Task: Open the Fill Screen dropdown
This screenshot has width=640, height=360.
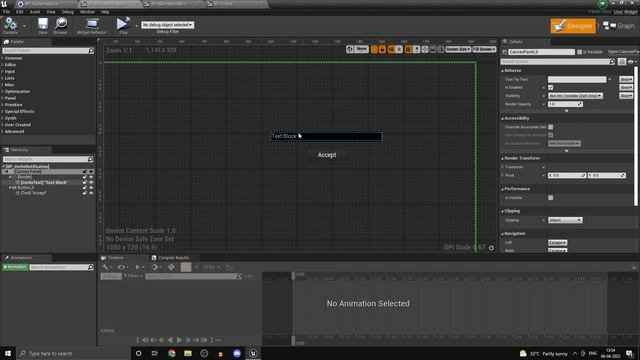Action: click(x=484, y=49)
